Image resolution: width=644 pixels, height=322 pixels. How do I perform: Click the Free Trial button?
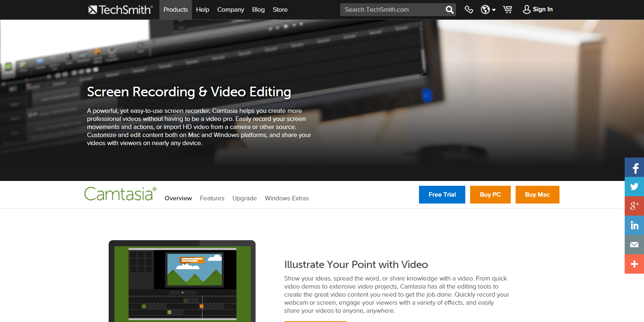pos(442,195)
